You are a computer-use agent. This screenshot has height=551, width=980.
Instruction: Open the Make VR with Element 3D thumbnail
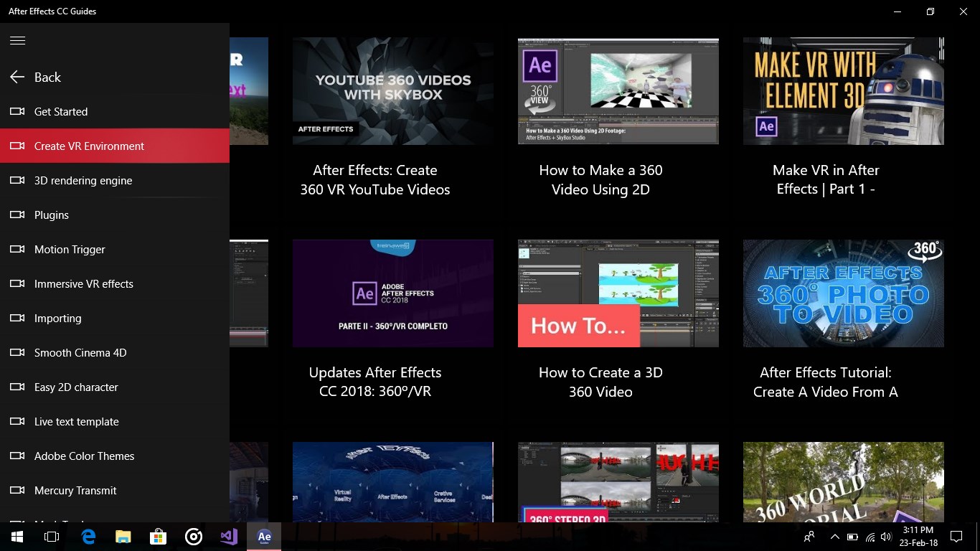(844, 91)
